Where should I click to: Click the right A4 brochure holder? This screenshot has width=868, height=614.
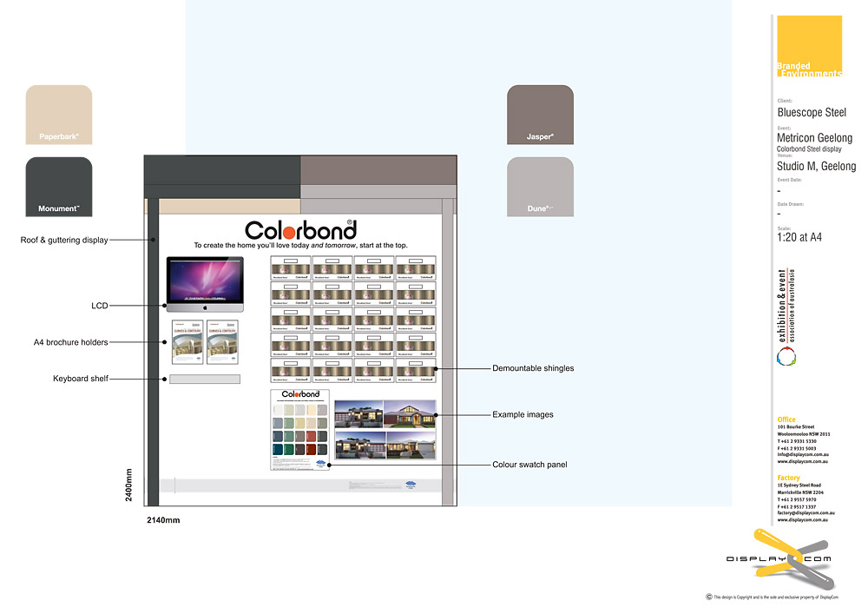(222, 342)
